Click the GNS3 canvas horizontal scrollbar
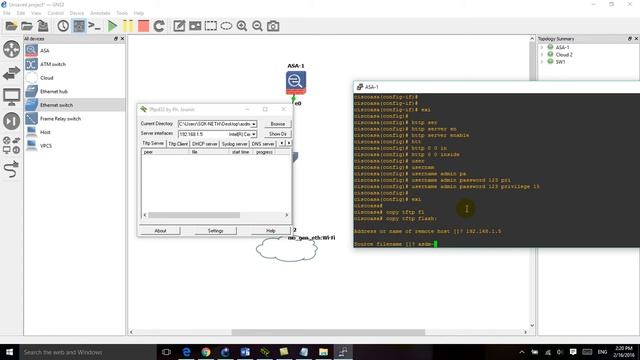This screenshot has width=640, height=360. pos(328,332)
